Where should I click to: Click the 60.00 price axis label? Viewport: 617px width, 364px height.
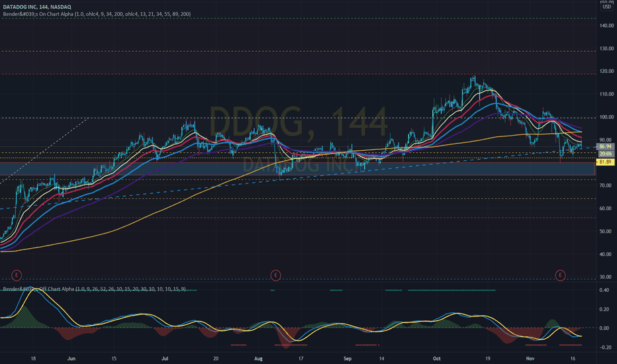(x=606, y=208)
